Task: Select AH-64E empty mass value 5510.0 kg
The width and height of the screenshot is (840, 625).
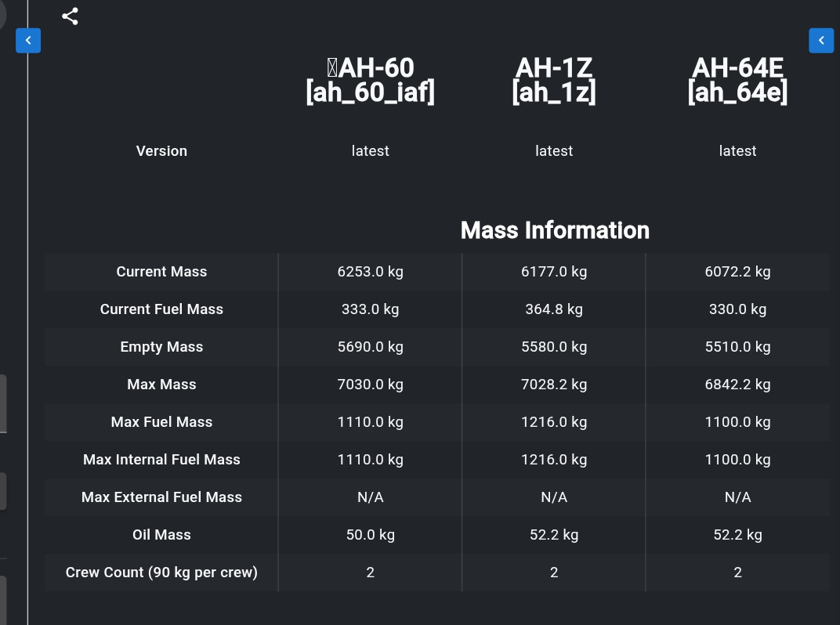Action: point(737,346)
